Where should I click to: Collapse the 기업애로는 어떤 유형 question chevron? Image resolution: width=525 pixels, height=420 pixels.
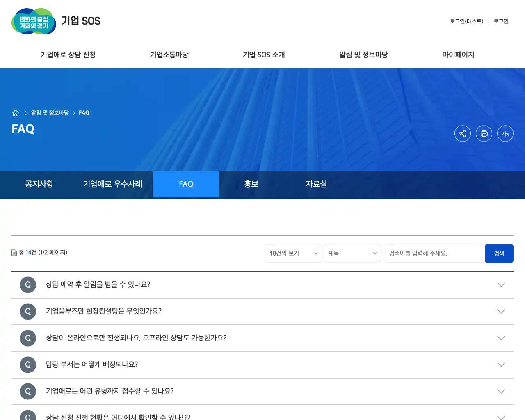click(501, 391)
